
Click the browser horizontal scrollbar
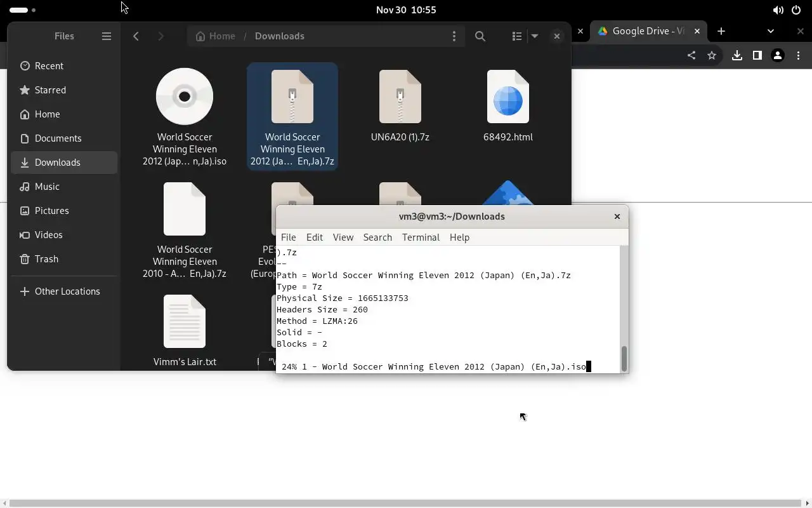point(406,504)
